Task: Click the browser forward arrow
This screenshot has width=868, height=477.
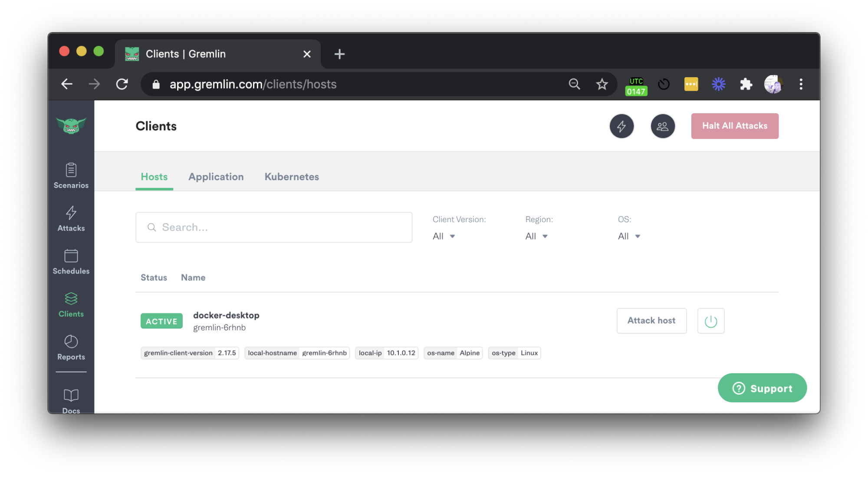Action: pos(94,84)
